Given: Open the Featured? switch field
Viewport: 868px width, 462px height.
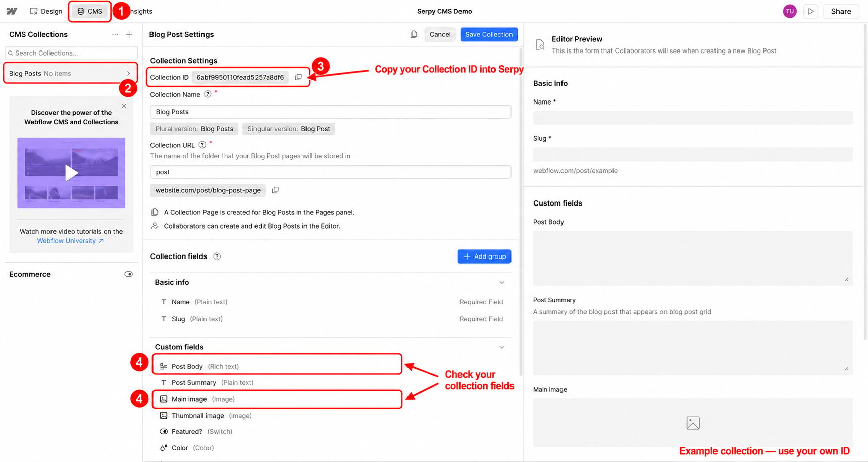Looking at the screenshot, I should click(331, 432).
